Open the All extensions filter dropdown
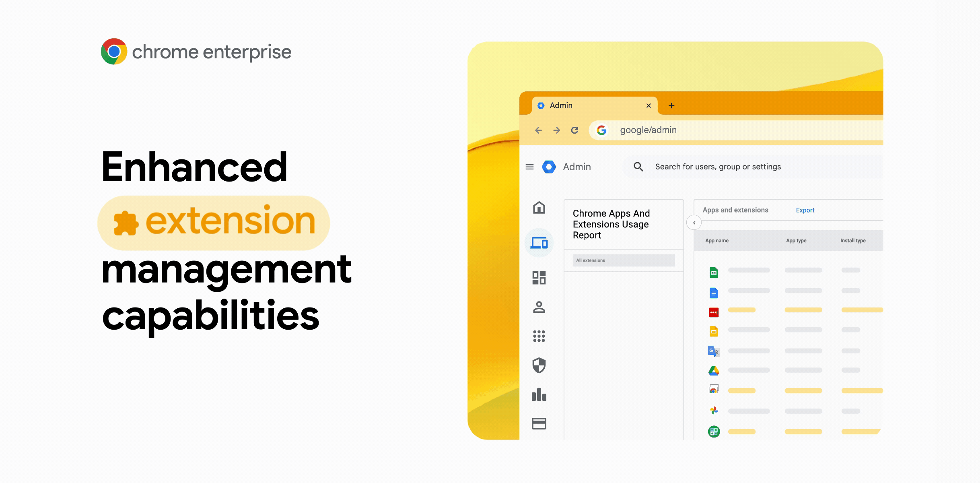 [x=624, y=260]
